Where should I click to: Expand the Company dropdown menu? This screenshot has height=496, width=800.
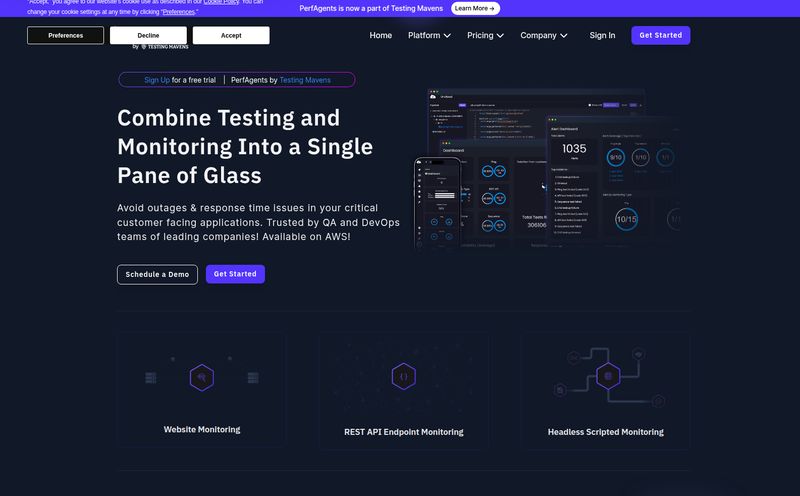[x=543, y=35]
